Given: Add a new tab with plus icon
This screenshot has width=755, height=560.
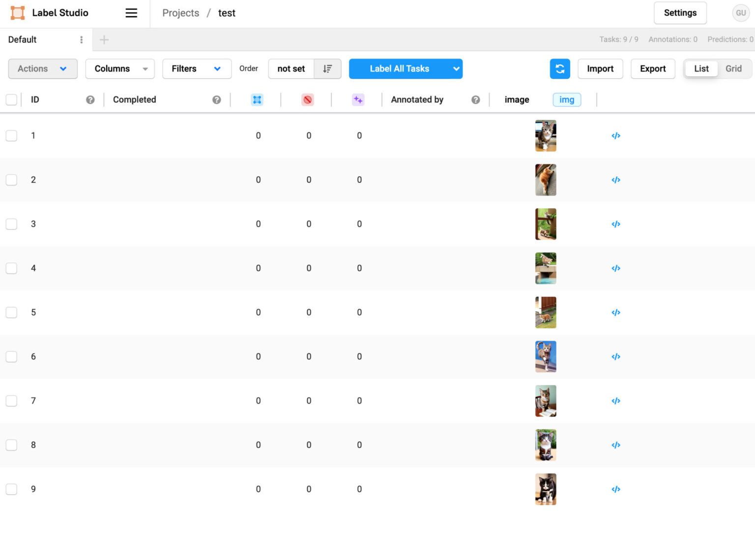Looking at the screenshot, I should 104,40.
